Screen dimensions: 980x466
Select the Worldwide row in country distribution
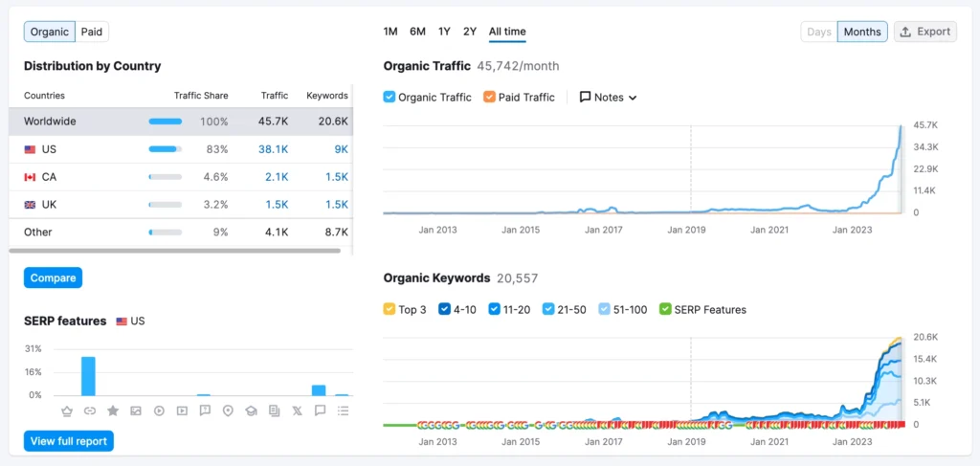coord(50,122)
